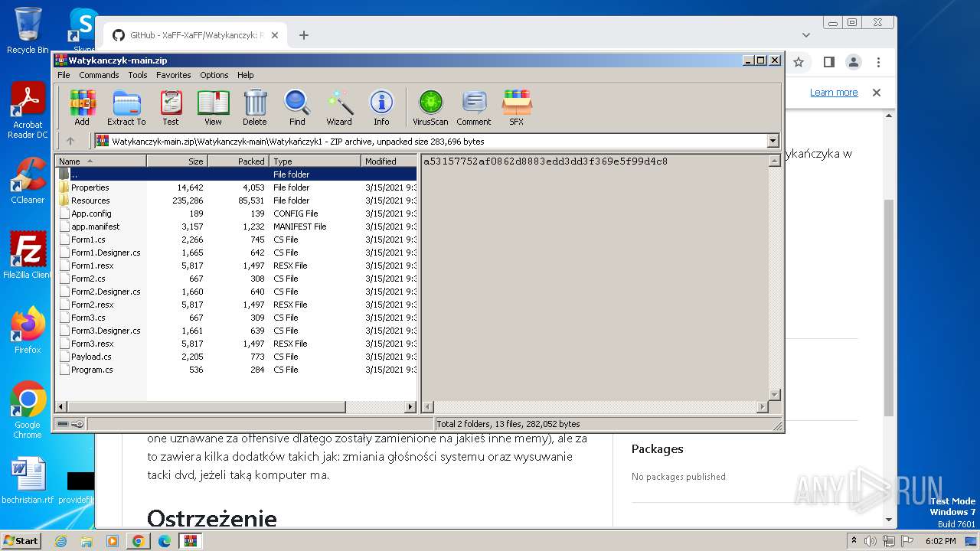This screenshot has width=980, height=551.
Task: Go up one folder level arrow
Action: tap(70, 141)
